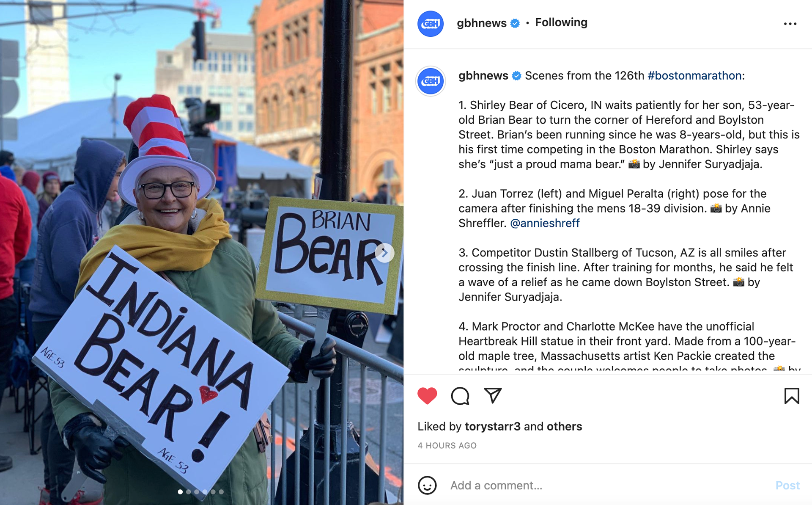
Task: Click the Post comment button
Action: coord(787,485)
